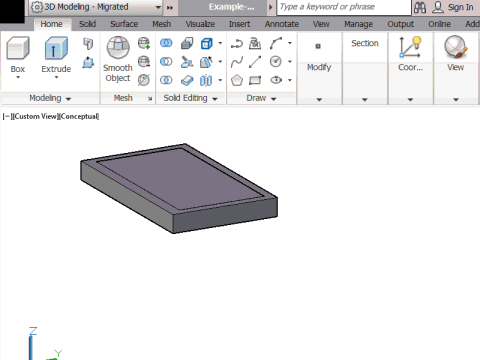This screenshot has width=480, height=360.
Task: Switch to the Mesh ribbon tab
Action: 162,24
